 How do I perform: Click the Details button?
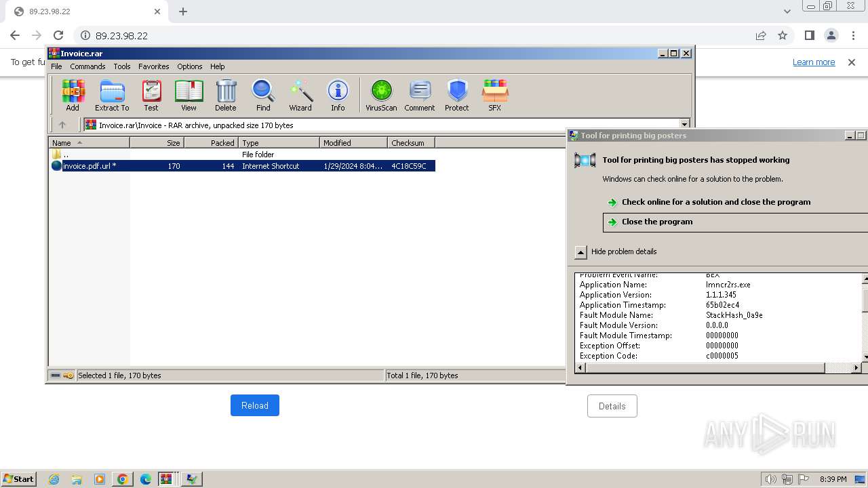click(x=612, y=406)
